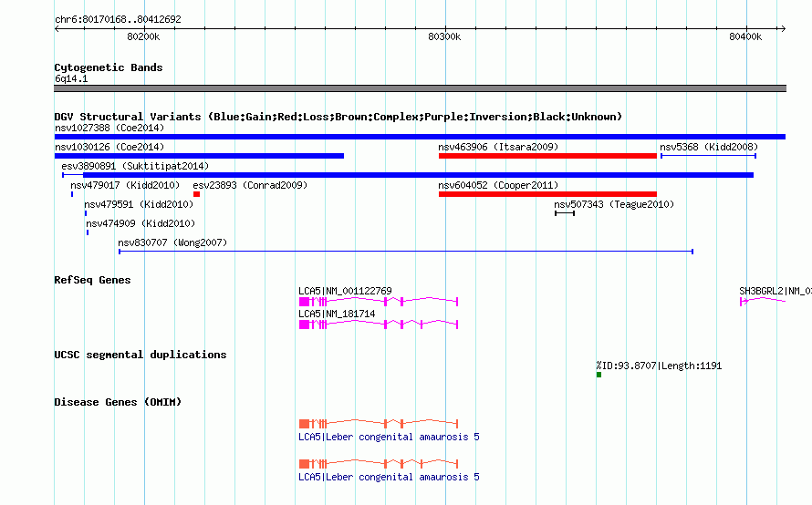Click the second orange LCA5 OMIM gene glyph
This screenshot has height=505, width=812.
click(379, 464)
